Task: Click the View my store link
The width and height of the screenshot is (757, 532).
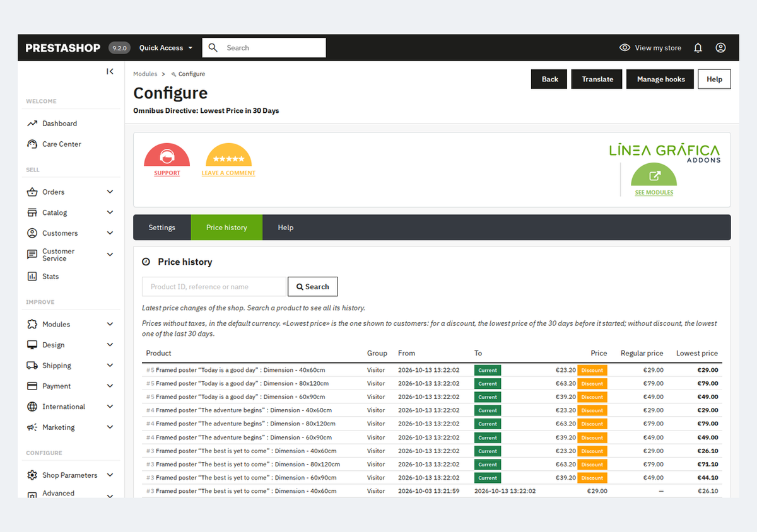Action: tap(658, 48)
